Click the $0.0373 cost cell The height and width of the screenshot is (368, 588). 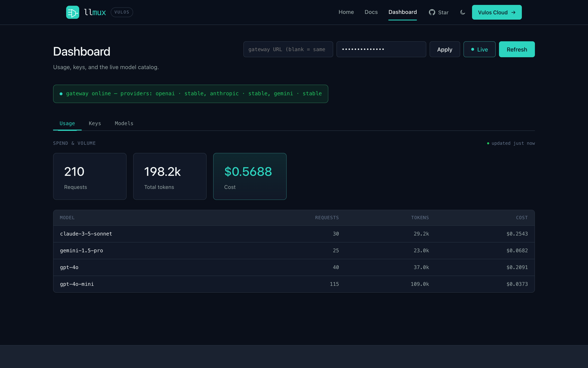pyautogui.click(x=517, y=284)
